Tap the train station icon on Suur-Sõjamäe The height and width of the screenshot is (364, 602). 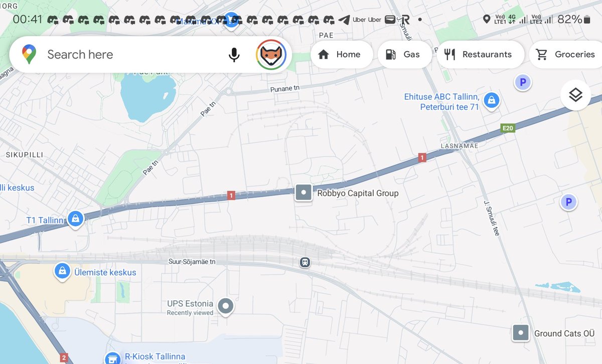[305, 263]
